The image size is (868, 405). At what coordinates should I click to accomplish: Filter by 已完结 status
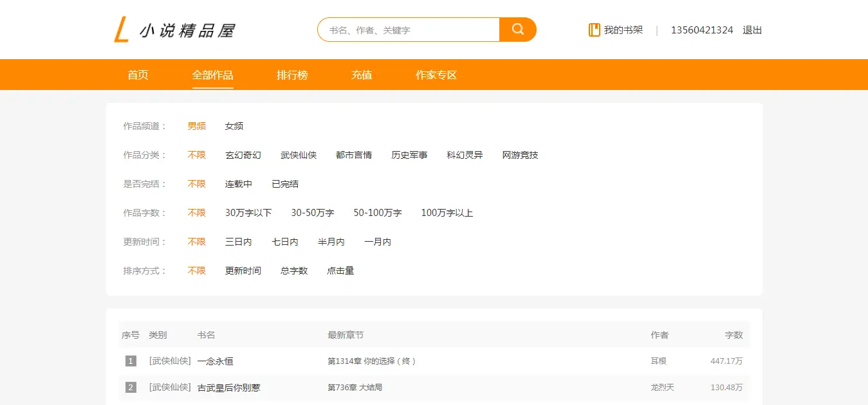(x=285, y=184)
